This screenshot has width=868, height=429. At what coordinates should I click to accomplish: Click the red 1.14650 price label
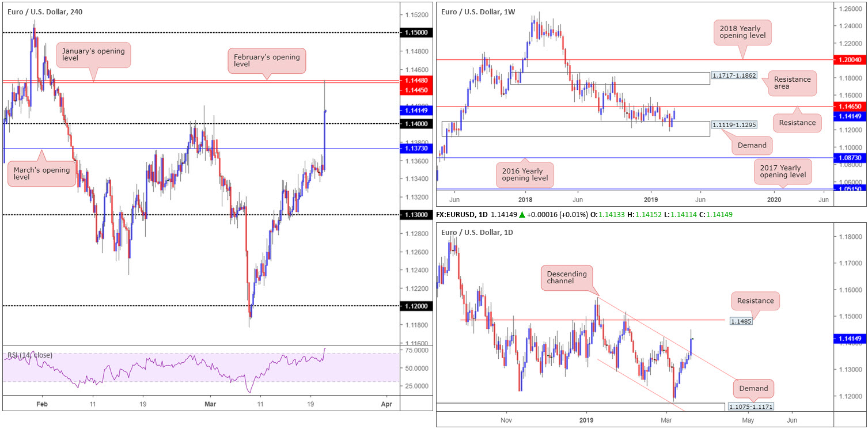[x=850, y=107]
